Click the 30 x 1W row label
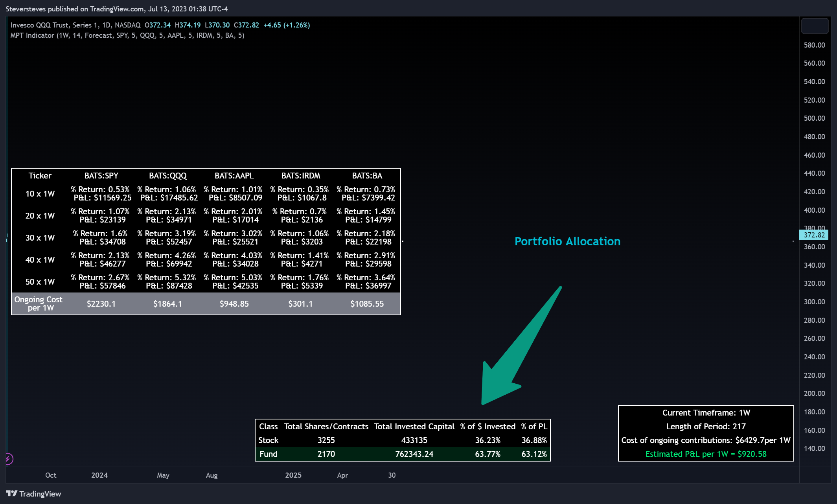 coord(40,238)
